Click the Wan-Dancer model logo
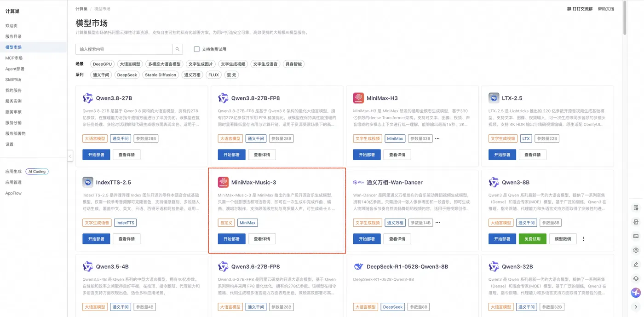The height and width of the screenshot is (317, 644). [x=358, y=182]
